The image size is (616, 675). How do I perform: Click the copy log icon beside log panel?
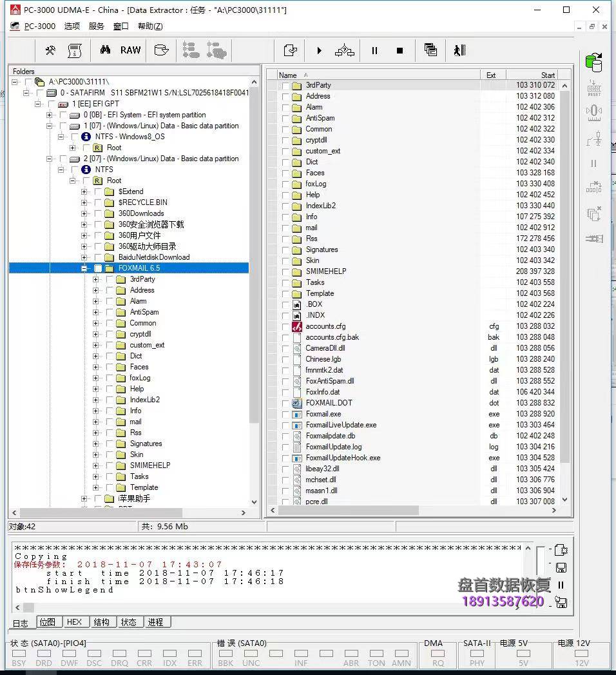pos(561,550)
